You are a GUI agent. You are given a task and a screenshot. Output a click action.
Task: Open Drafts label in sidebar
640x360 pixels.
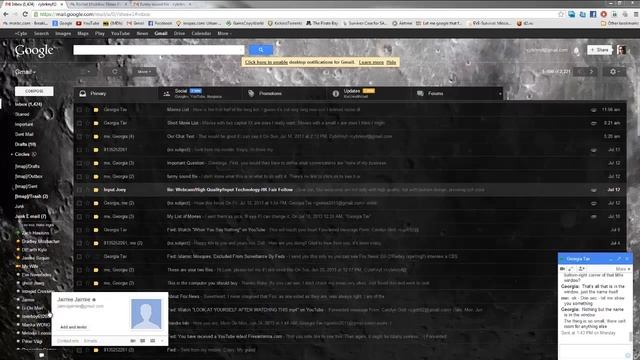pos(25,144)
